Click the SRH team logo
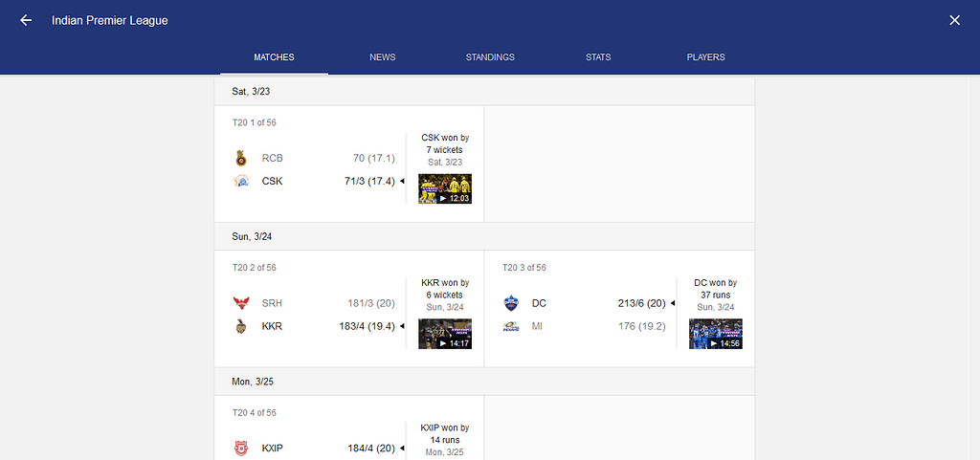Image resolution: width=980 pixels, height=460 pixels. [240, 303]
